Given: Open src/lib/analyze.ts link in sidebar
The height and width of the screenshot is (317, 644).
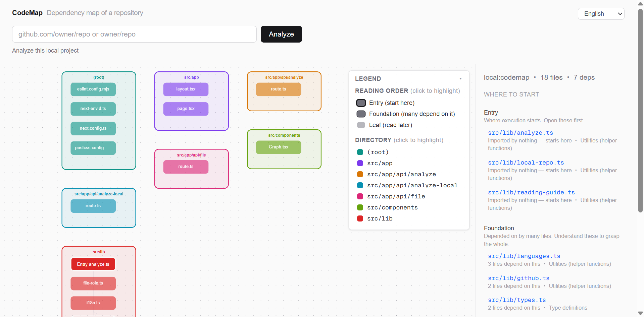Looking at the screenshot, I should pyautogui.click(x=520, y=133).
